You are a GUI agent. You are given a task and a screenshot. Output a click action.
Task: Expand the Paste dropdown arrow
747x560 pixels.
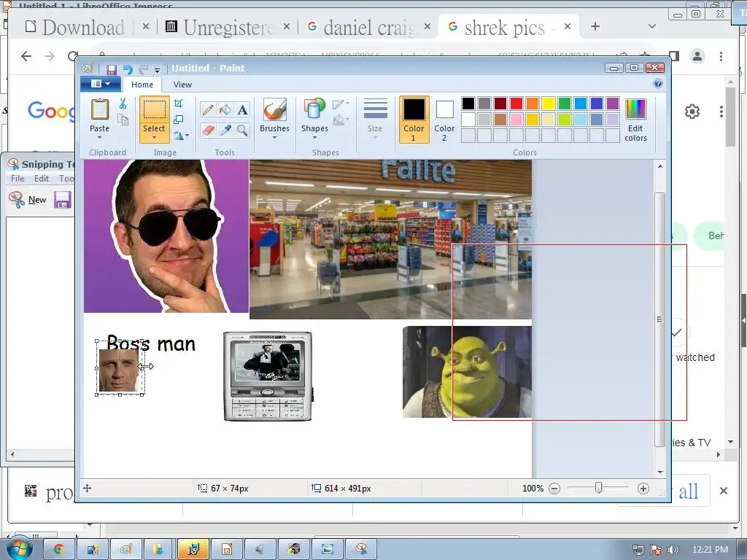tap(99, 138)
